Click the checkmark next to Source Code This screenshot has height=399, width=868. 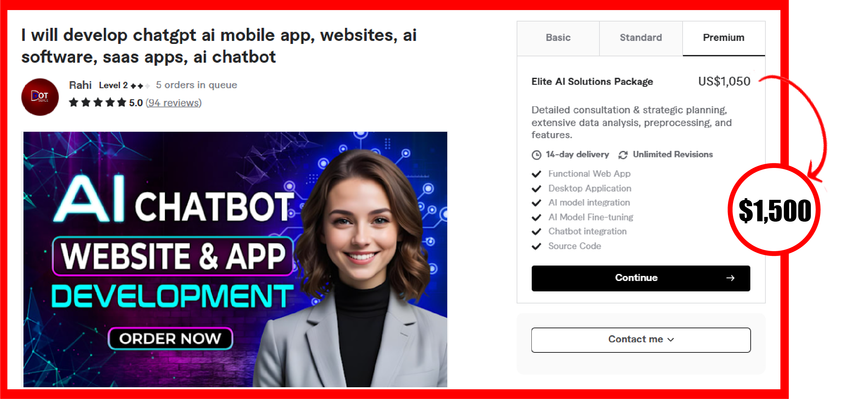click(x=536, y=246)
